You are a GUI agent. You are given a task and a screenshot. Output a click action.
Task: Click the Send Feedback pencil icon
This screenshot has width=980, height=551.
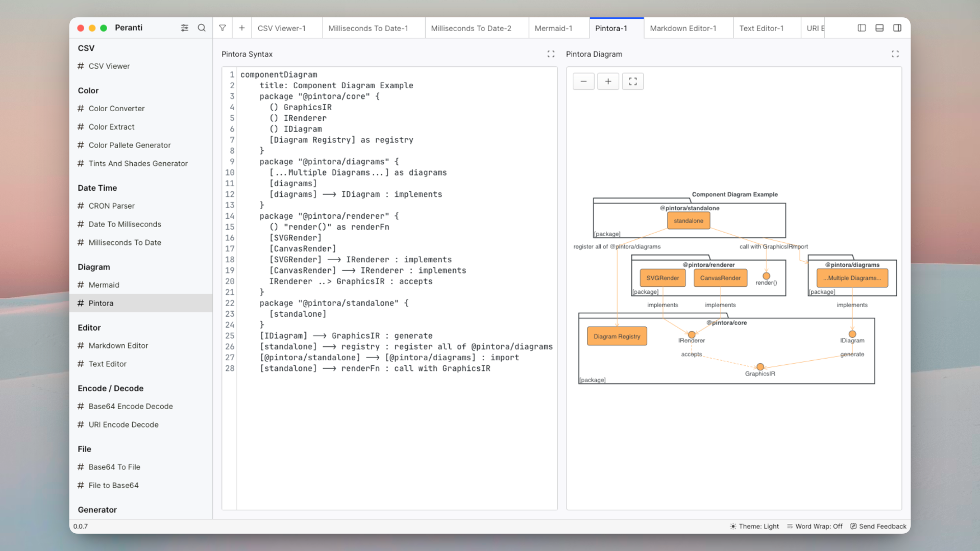(853, 527)
